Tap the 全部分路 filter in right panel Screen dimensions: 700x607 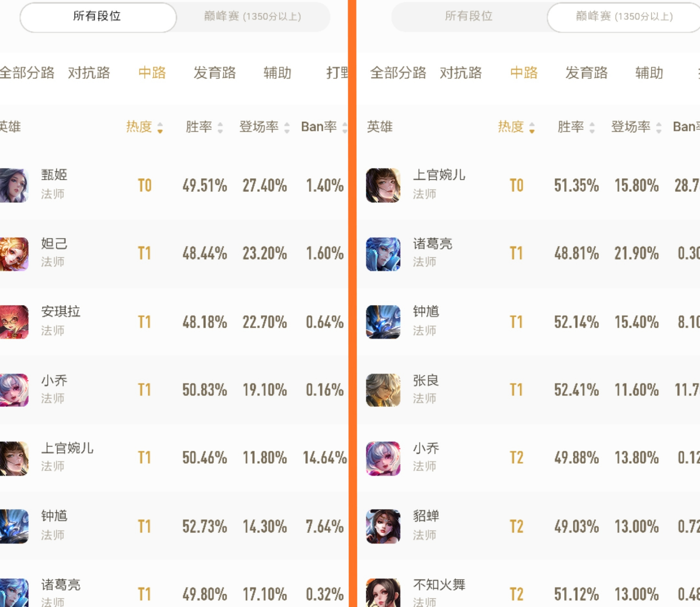398,73
